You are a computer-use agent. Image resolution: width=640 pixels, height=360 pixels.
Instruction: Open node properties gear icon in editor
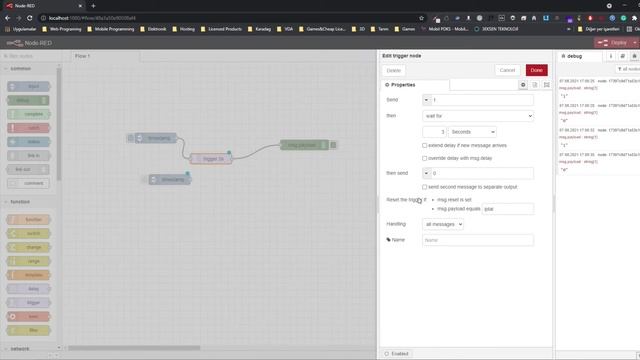(523, 84)
